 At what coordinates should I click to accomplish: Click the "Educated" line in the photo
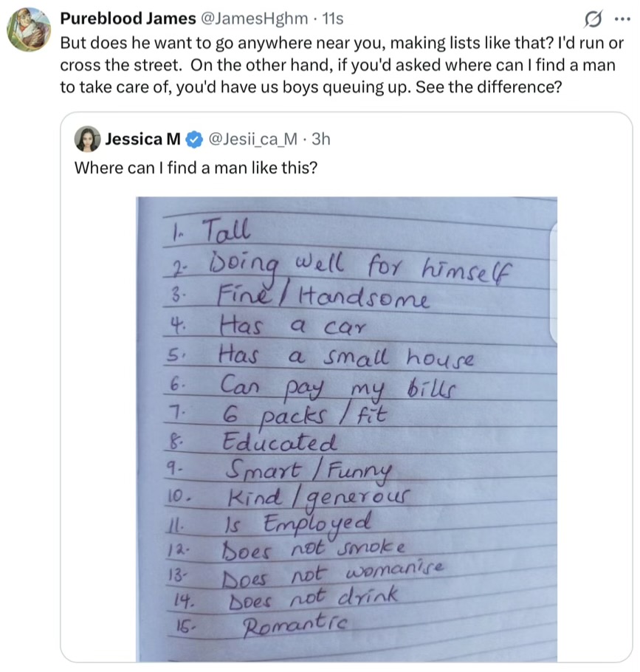tap(279, 442)
